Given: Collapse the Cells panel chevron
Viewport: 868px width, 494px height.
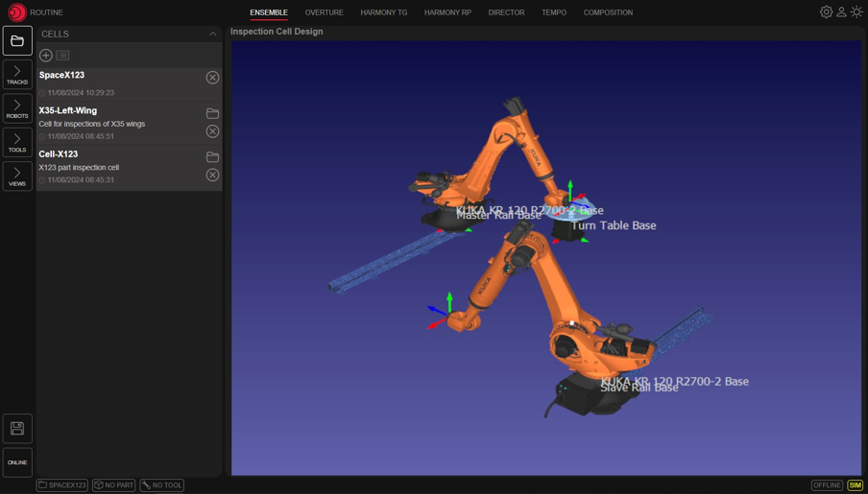Looking at the screenshot, I should (x=213, y=34).
